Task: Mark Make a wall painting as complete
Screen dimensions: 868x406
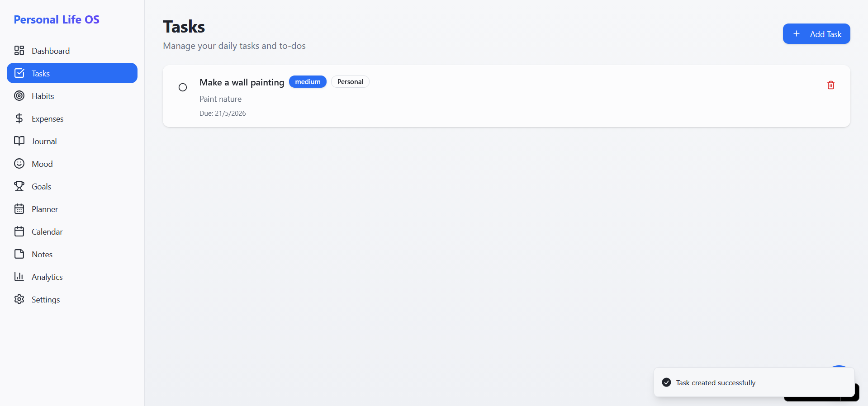Action: click(183, 87)
